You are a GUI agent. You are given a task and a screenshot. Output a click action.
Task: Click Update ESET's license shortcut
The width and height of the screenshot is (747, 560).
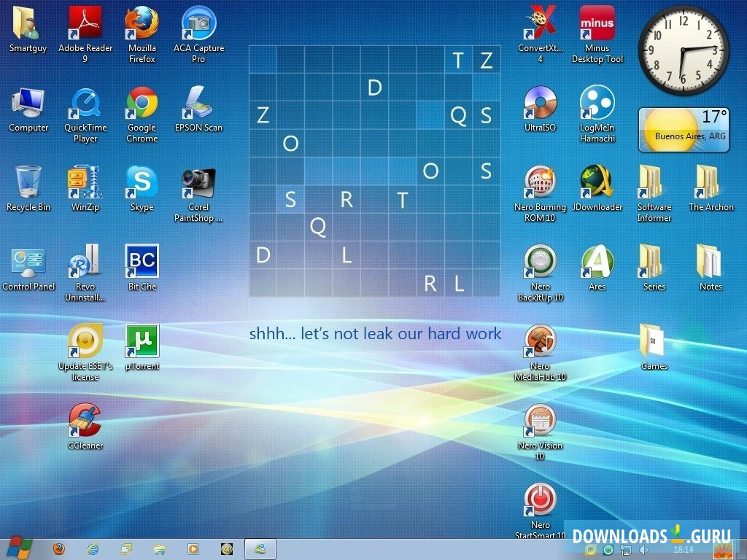pos(85,339)
